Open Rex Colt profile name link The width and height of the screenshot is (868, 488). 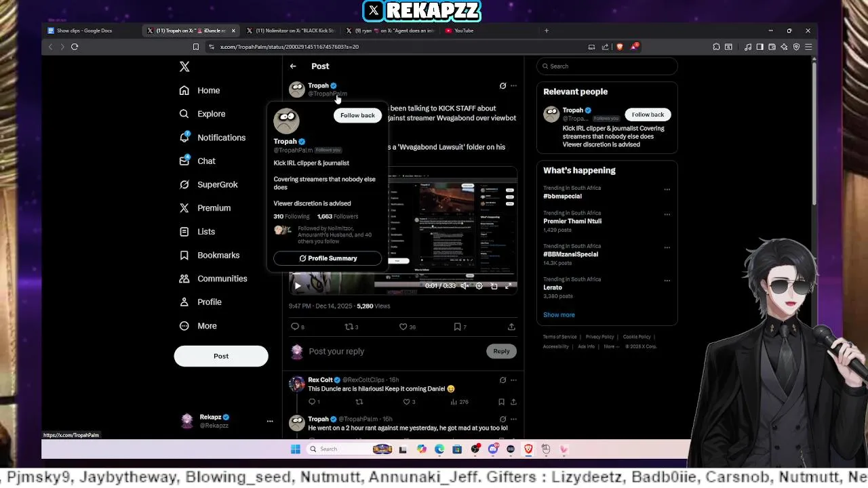click(320, 380)
